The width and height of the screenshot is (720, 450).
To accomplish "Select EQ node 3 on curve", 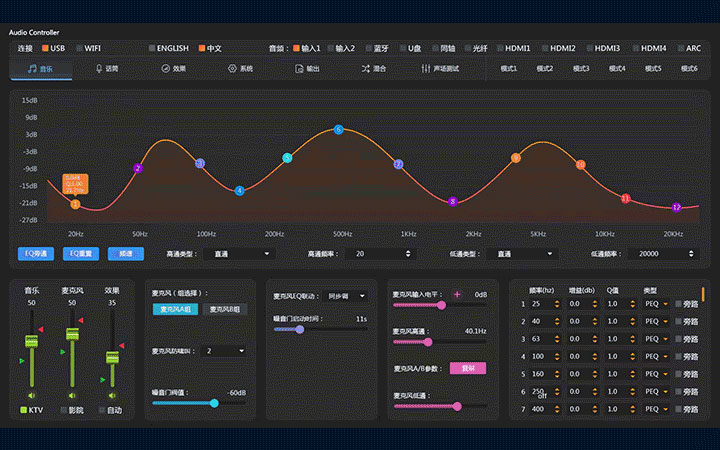I will pyautogui.click(x=200, y=163).
